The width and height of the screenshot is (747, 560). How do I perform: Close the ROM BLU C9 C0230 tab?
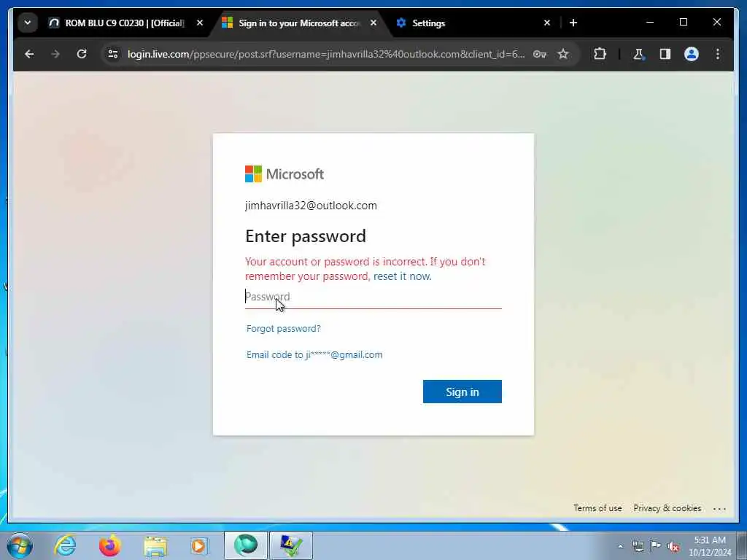click(200, 23)
